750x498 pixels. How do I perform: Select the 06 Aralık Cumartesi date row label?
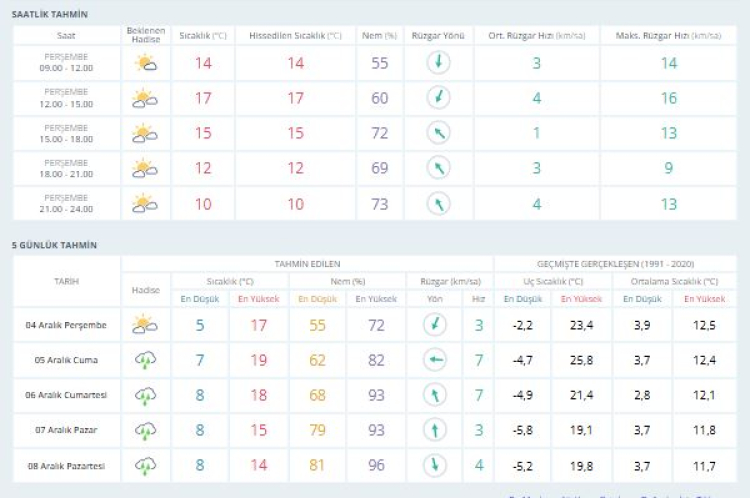tap(66, 395)
